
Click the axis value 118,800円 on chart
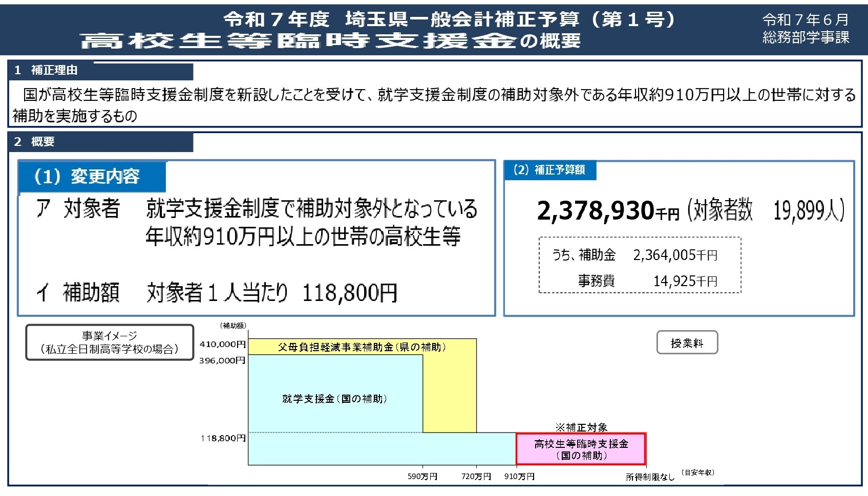(223, 439)
